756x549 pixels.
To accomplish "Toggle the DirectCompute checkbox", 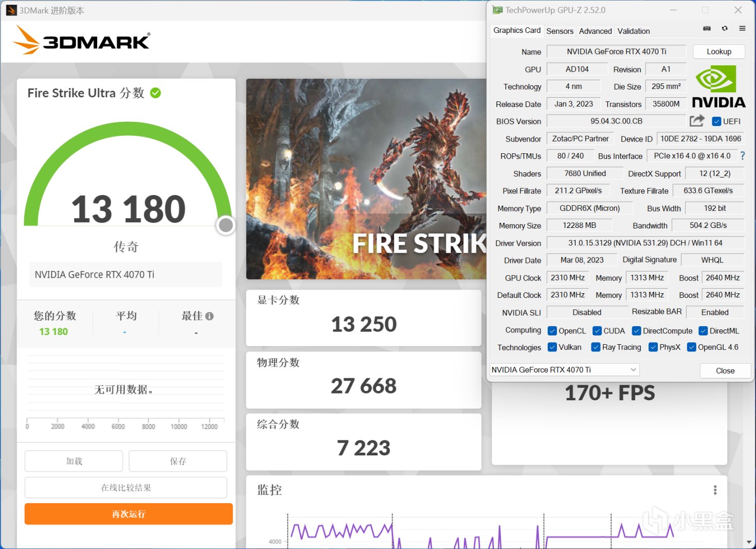I will pyautogui.click(x=636, y=331).
